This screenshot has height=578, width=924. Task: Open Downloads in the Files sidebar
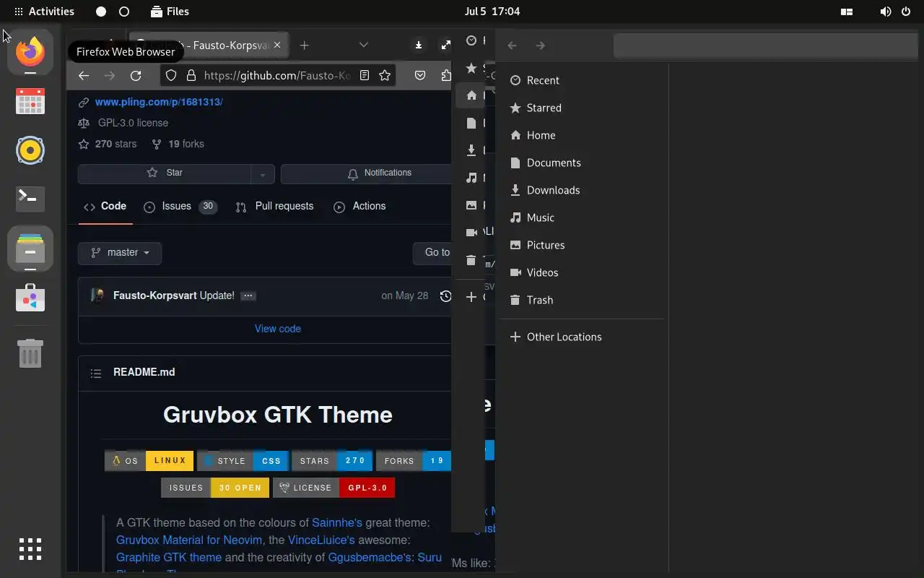(582, 190)
